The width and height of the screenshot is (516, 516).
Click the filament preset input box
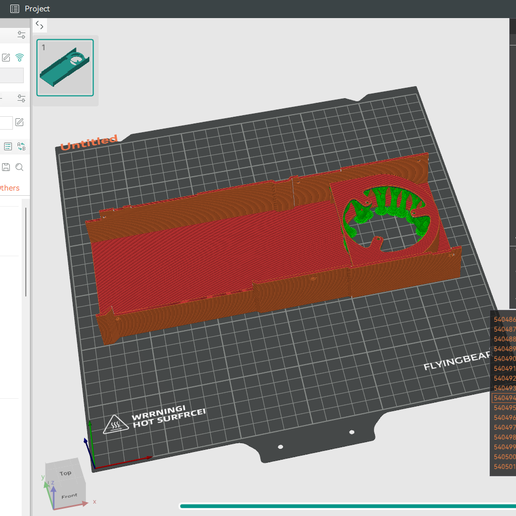(x=6, y=123)
